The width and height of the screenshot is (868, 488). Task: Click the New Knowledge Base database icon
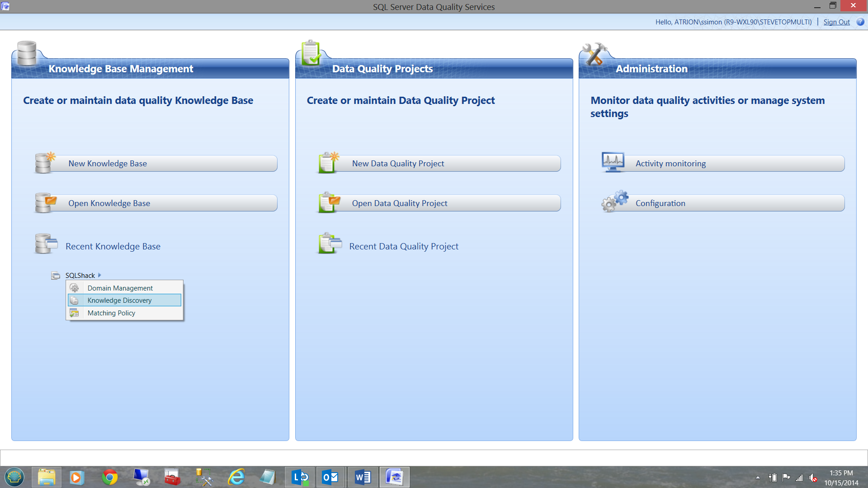tap(45, 163)
